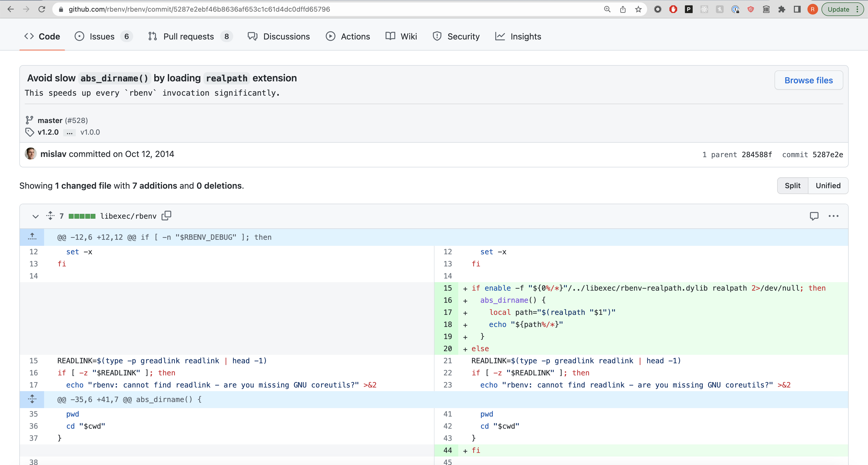Reload the GitHub commit page
Image resolution: width=868 pixels, height=465 pixels.
point(42,9)
